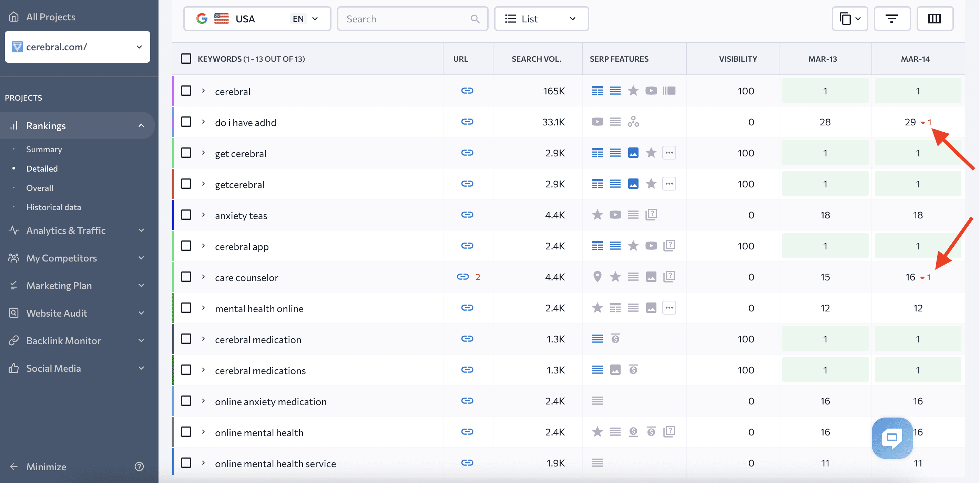Click the carousel SERP icon for cerebral
Screen dimensions: 980x483
pos(669,91)
